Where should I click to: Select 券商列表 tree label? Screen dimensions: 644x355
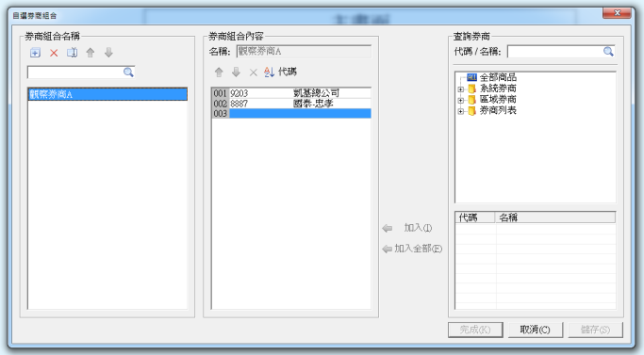coord(498,110)
